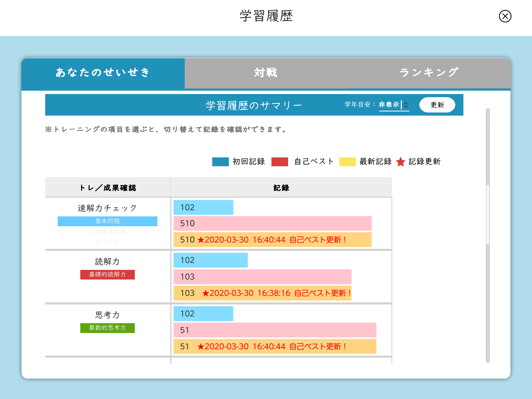This screenshot has height=399, width=532.
Task: Click the red star 記録更新 legend icon
Action: point(401,162)
